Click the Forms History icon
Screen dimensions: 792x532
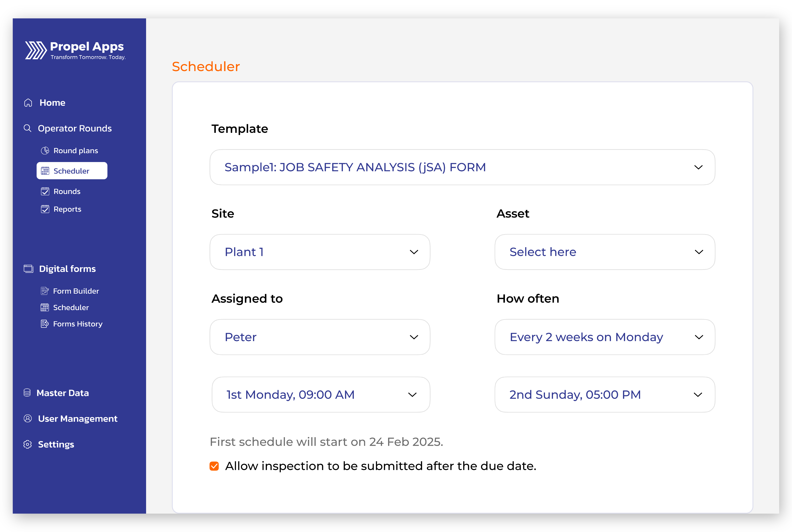(x=45, y=324)
